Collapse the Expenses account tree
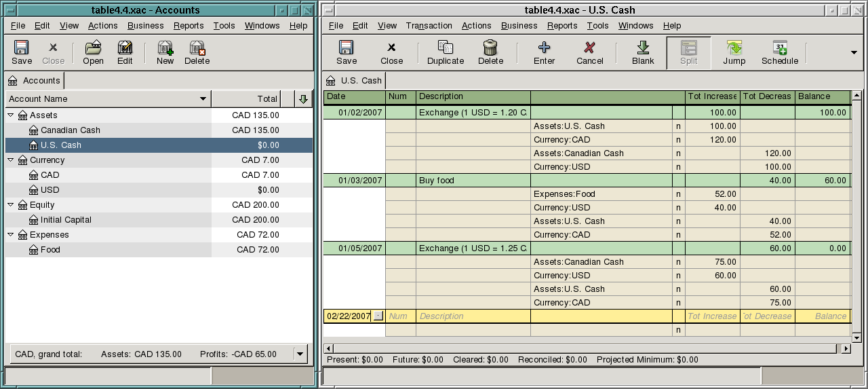This screenshot has height=389, width=868. coord(11,235)
